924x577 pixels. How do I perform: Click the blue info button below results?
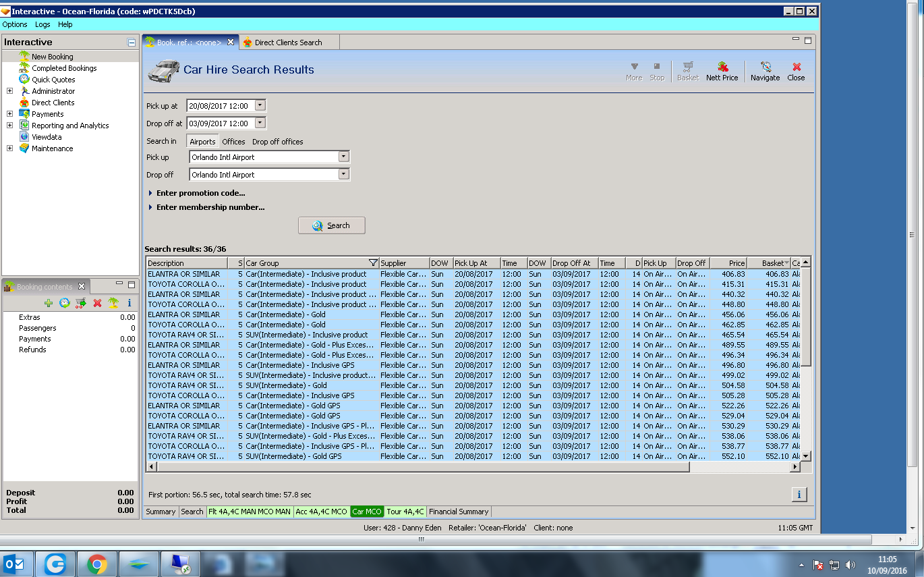(x=799, y=495)
